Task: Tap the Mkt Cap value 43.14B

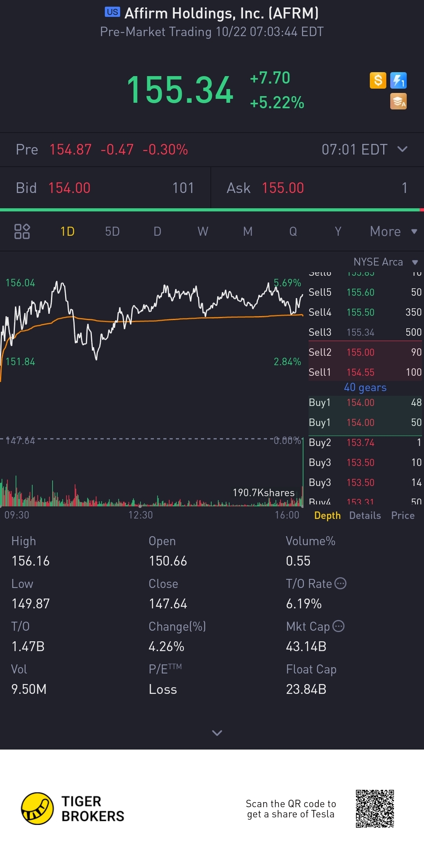Action: 306,646
